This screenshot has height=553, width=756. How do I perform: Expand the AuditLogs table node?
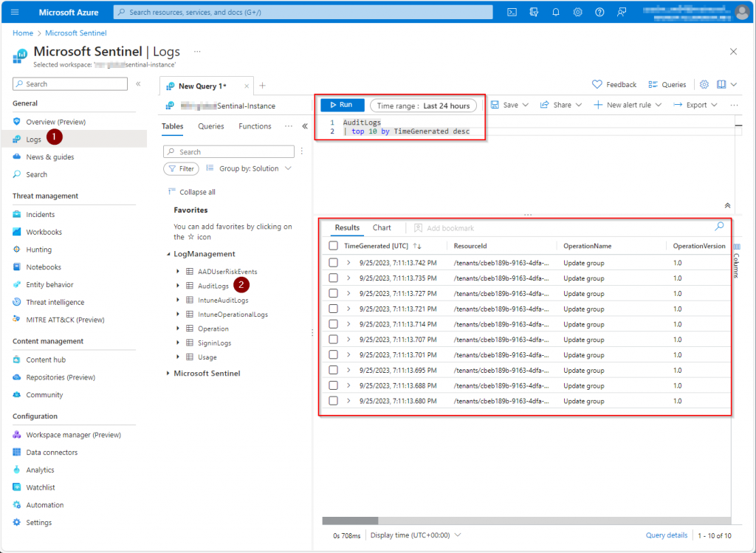pyautogui.click(x=178, y=286)
